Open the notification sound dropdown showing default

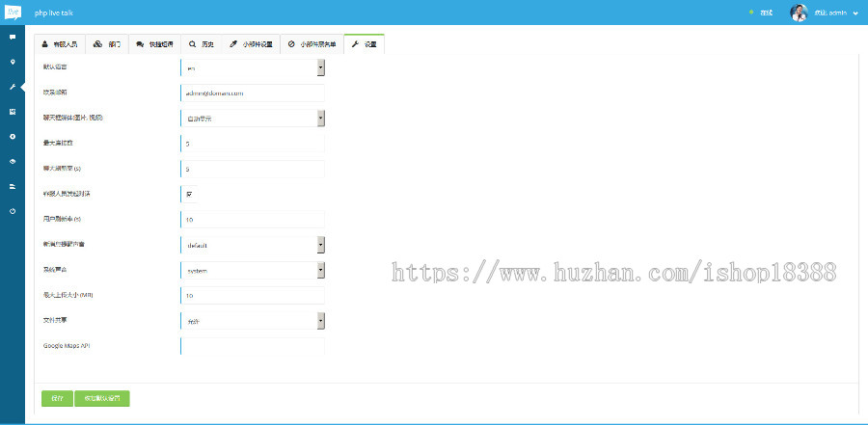[x=253, y=245]
